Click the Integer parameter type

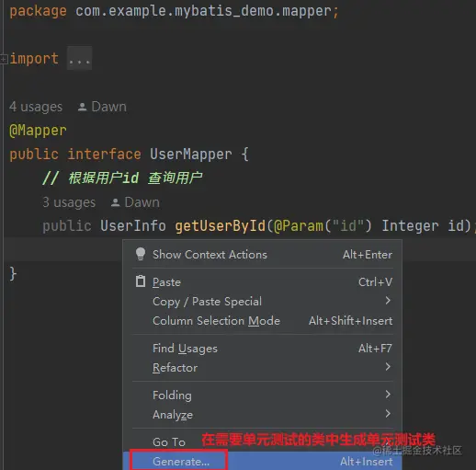[x=410, y=226]
